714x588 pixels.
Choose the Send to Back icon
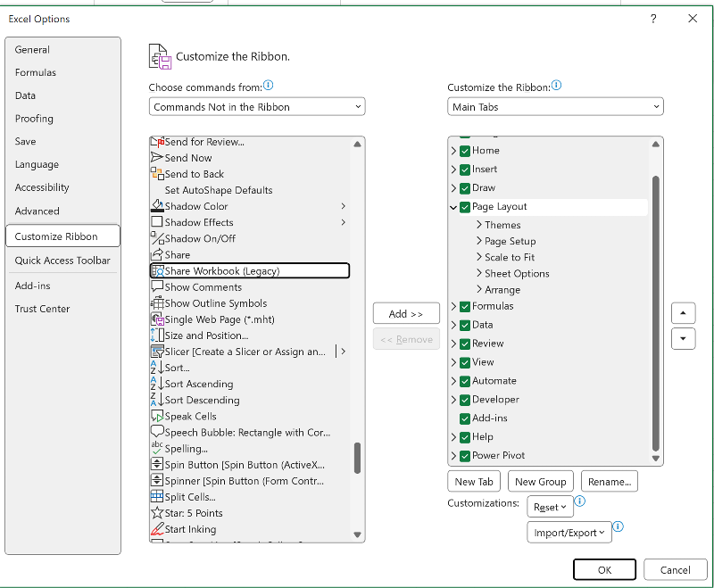157,174
